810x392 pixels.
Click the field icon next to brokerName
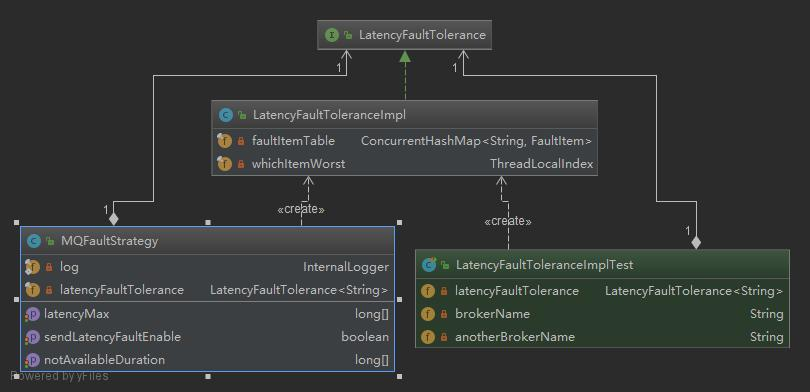428,314
